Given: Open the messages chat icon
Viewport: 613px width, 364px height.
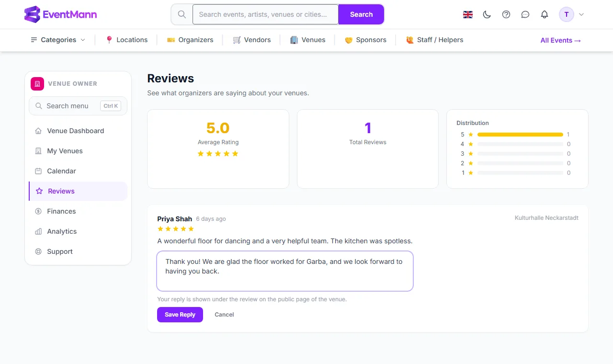Looking at the screenshot, I should click(x=525, y=14).
